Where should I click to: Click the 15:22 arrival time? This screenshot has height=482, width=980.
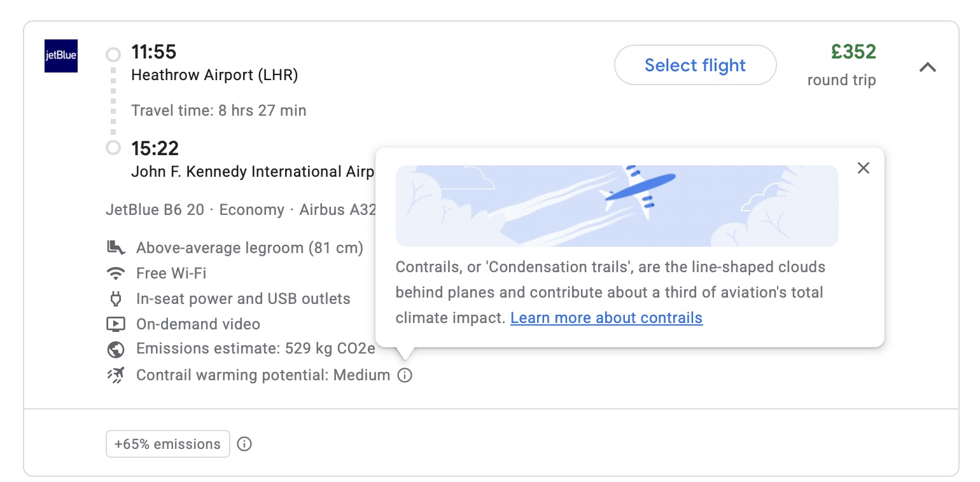(x=155, y=148)
